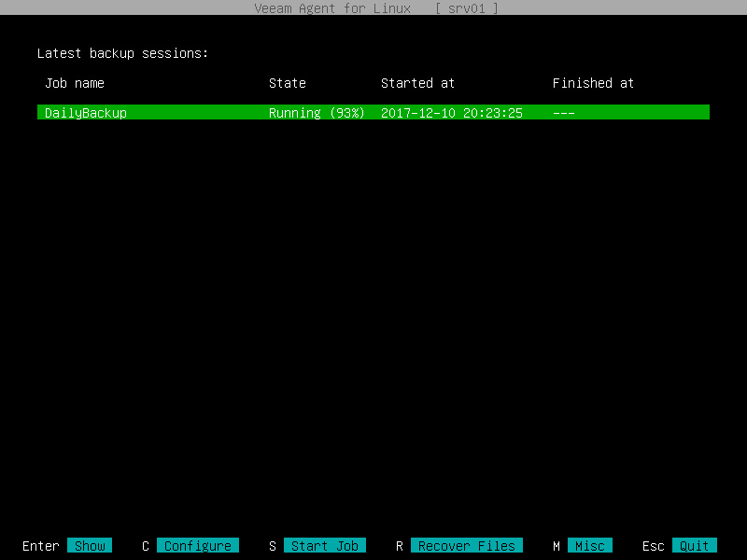Open Recover Files
747x560 pixels.
466,545
